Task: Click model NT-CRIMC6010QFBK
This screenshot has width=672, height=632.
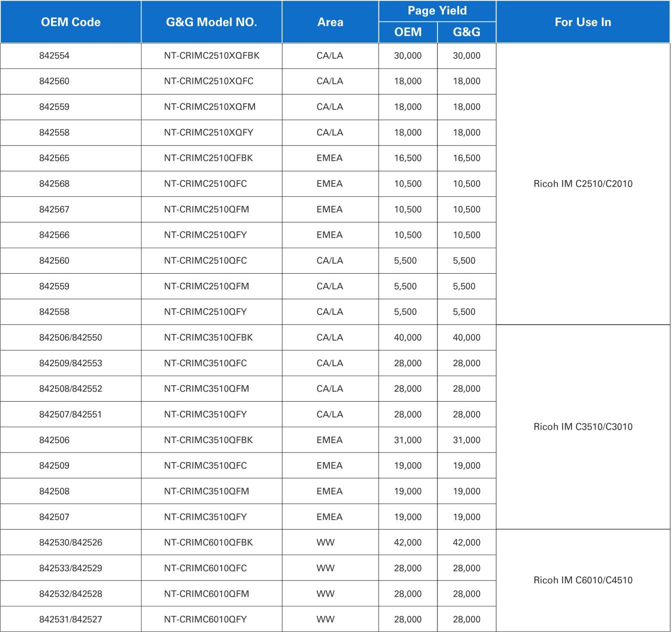Action: (x=208, y=543)
